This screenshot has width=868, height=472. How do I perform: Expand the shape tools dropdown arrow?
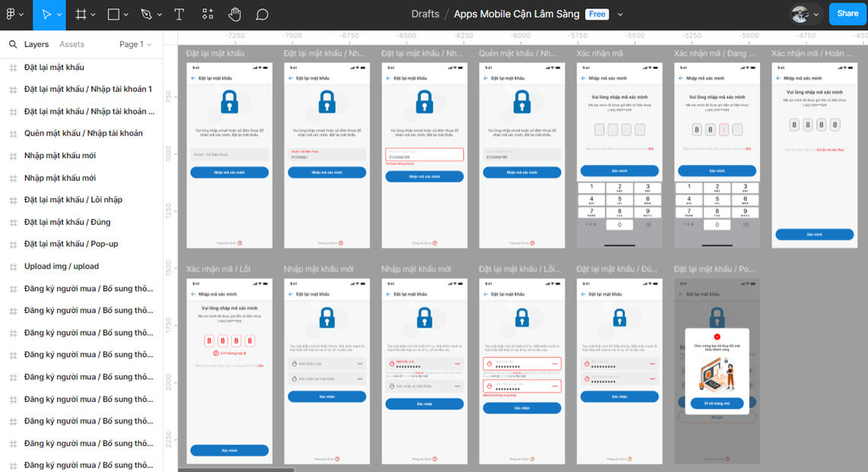(x=126, y=14)
